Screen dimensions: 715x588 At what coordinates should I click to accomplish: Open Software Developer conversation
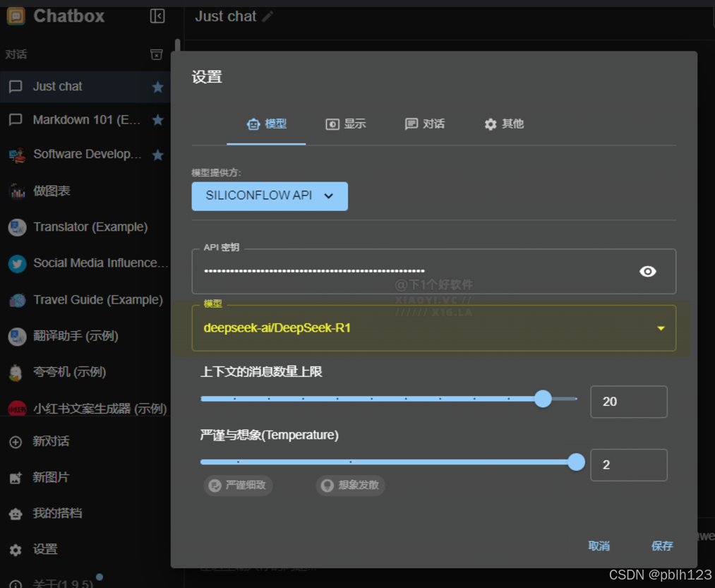[x=85, y=155]
